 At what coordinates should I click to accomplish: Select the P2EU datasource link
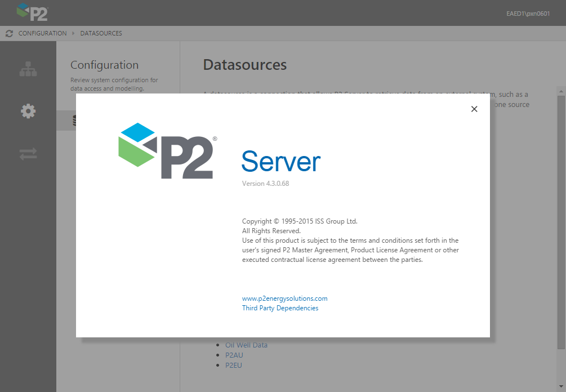click(x=234, y=365)
